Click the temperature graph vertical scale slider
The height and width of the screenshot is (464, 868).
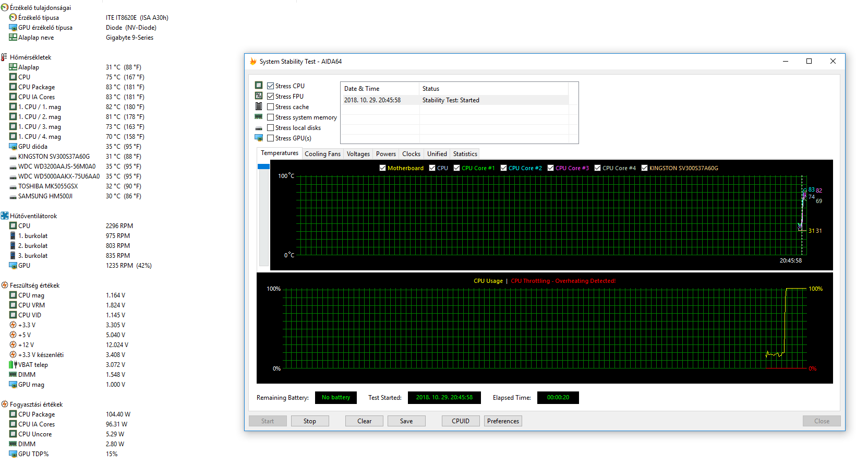pyautogui.click(x=264, y=166)
